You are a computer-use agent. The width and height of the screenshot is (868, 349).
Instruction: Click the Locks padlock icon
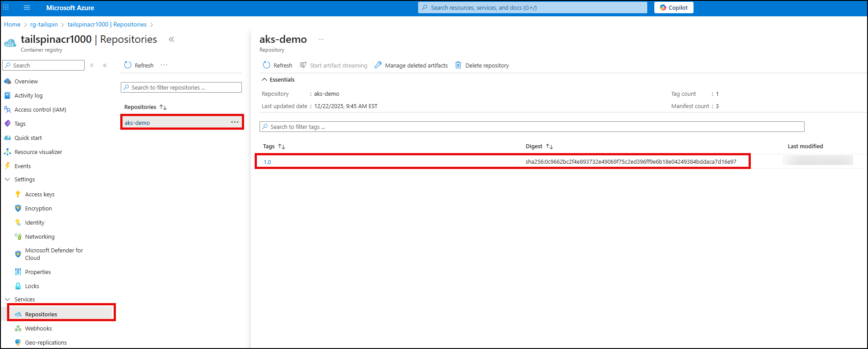18,286
